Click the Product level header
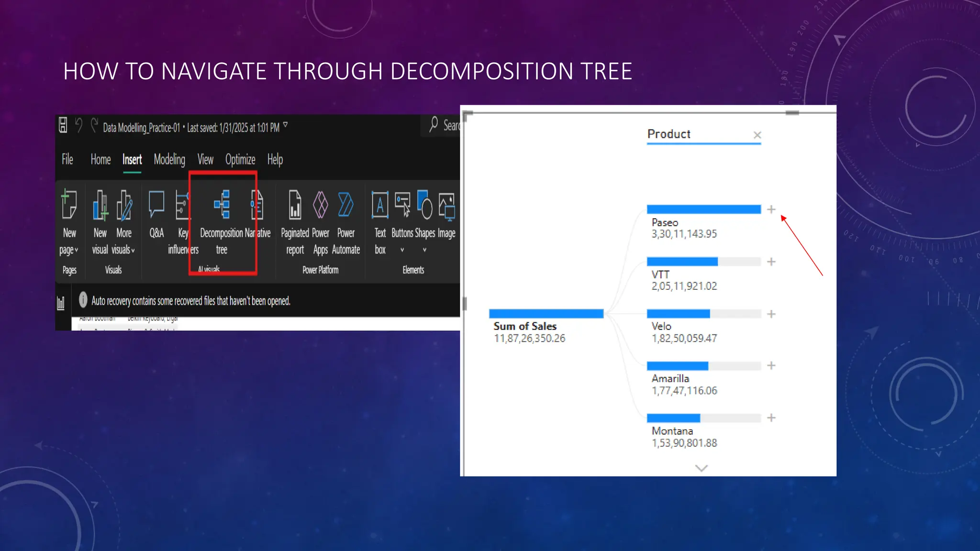Viewport: 980px width, 551px height. point(668,134)
